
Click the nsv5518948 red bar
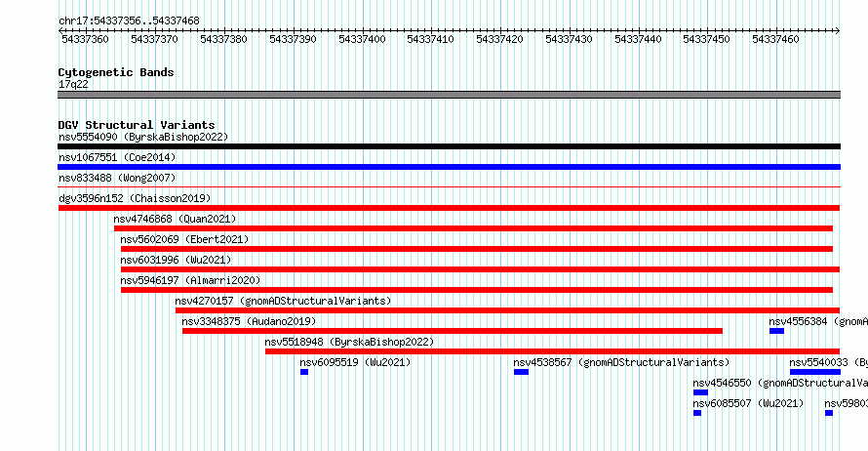(552, 351)
